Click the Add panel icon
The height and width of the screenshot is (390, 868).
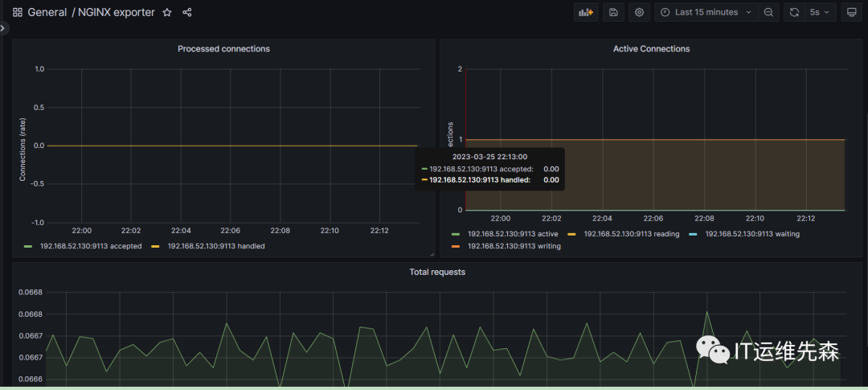point(585,12)
